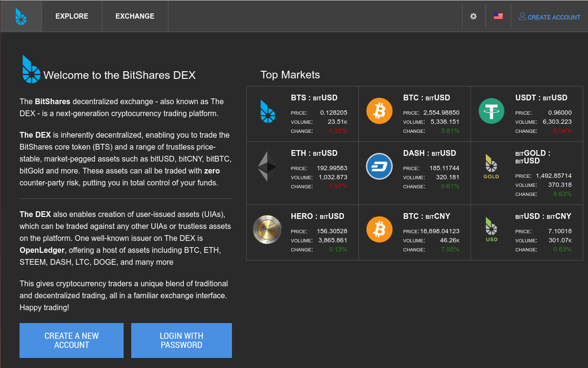Click the Ethereum icon for ETH : bitUSD
The image size is (588, 368).
point(267,166)
